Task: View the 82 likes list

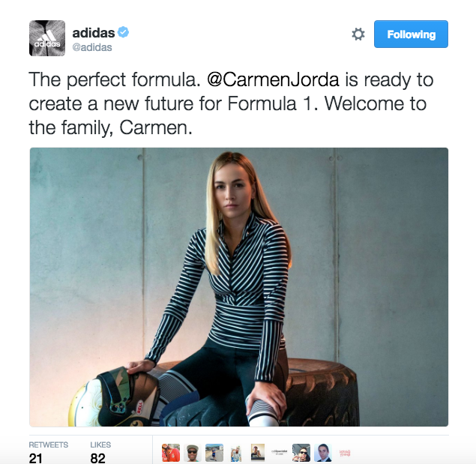Action: (100, 454)
